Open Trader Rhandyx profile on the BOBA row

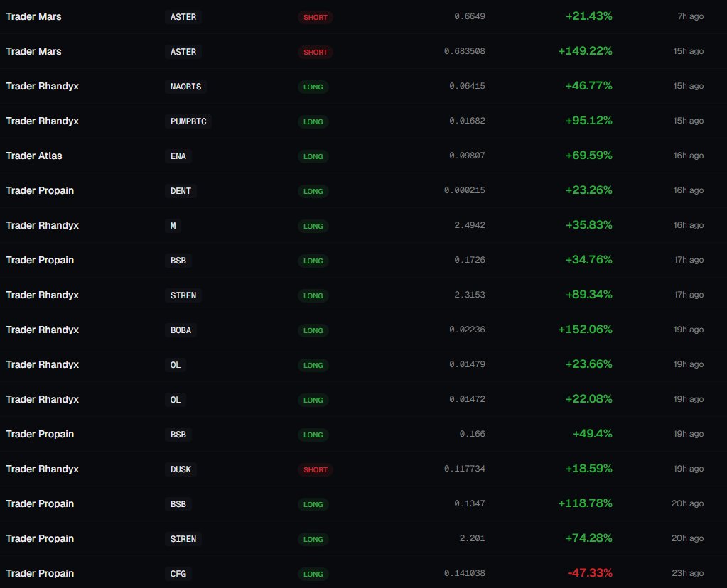42,330
